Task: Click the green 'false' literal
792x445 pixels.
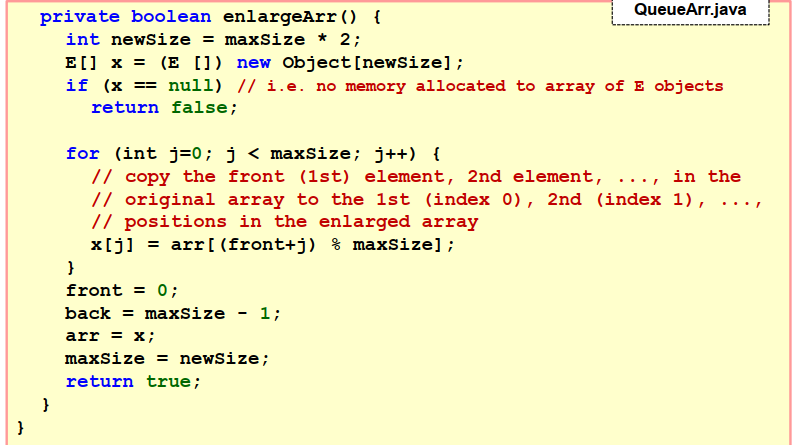Action: point(200,108)
